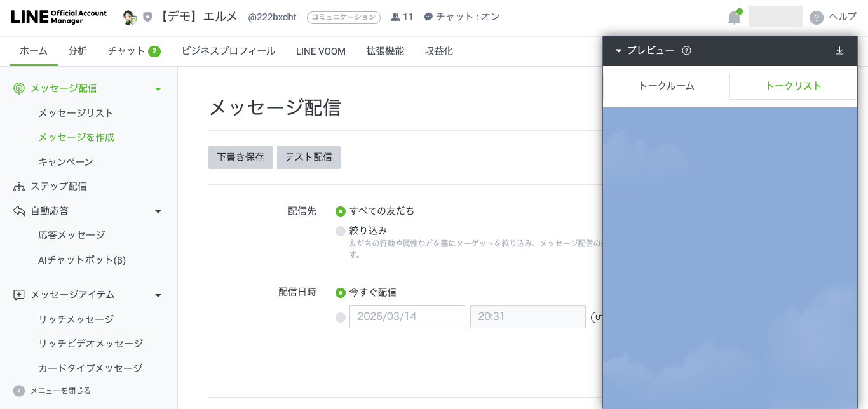868x409 pixels.
Task: Collapse the 自動応答 section arrow
Action: tap(158, 211)
